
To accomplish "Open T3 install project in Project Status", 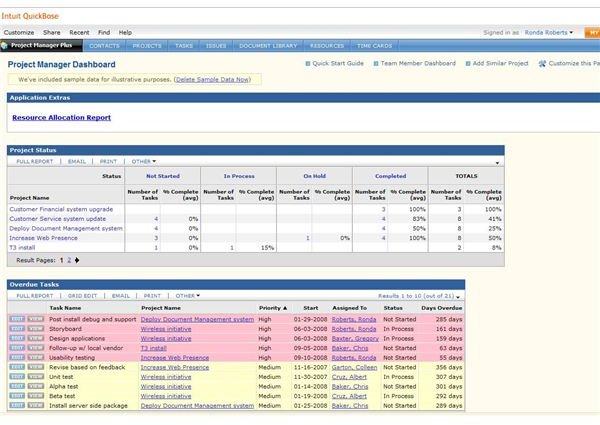I will tap(22, 248).
